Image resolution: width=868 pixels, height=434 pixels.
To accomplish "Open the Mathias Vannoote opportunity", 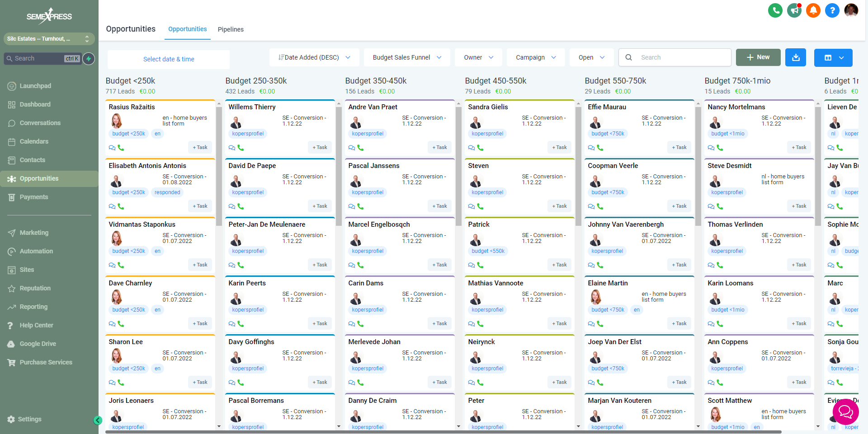I will click(x=495, y=283).
